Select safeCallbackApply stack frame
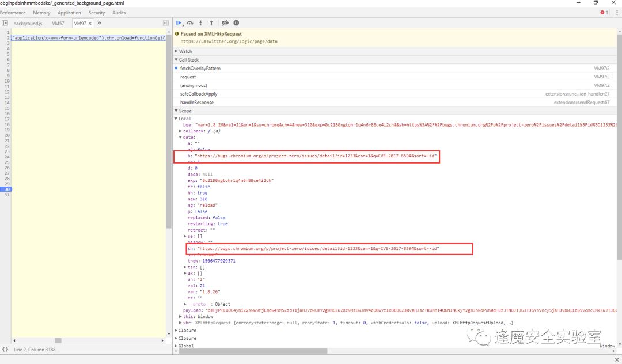Image resolution: width=622 pixels, height=364 pixels. coord(396,94)
